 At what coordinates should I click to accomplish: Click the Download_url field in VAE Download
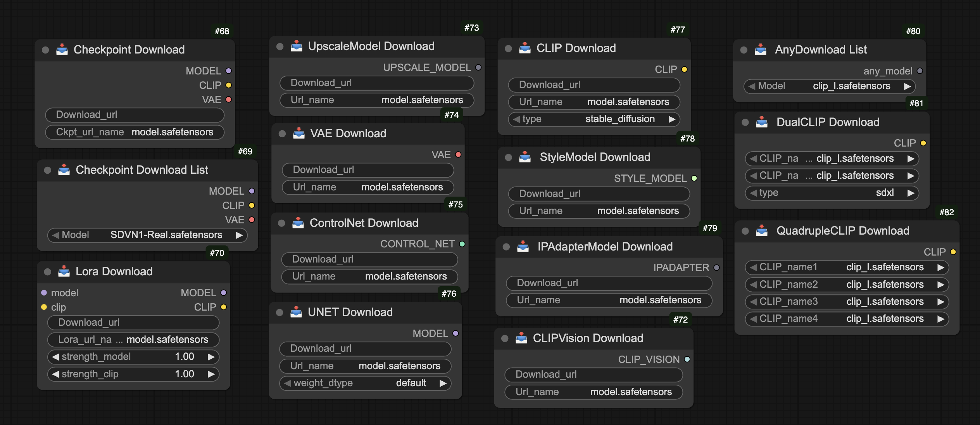pos(368,170)
